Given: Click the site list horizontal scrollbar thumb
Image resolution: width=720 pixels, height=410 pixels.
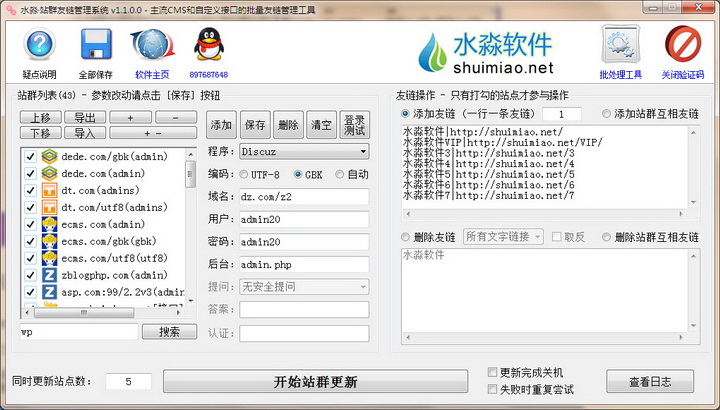Looking at the screenshot, I should click(x=84, y=313).
